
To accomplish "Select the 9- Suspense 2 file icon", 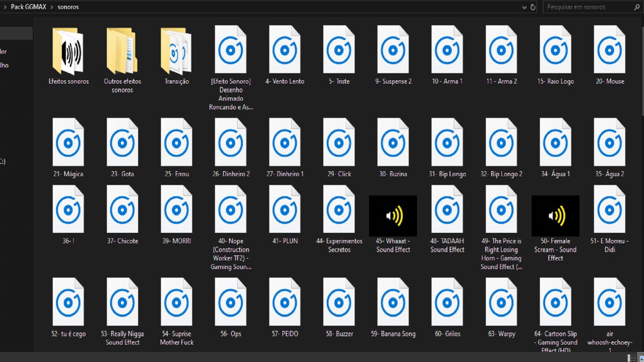I will 393,49.
